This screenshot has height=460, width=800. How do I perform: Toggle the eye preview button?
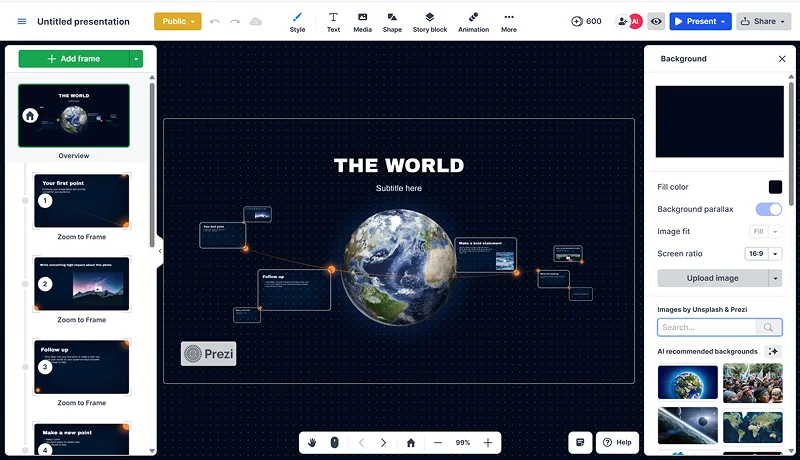coord(656,21)
